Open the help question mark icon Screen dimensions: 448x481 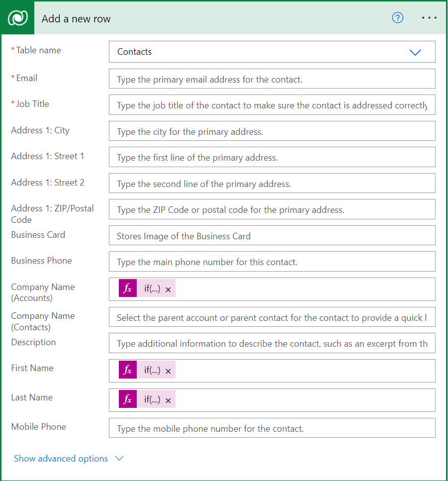click(x=397, y=17)
